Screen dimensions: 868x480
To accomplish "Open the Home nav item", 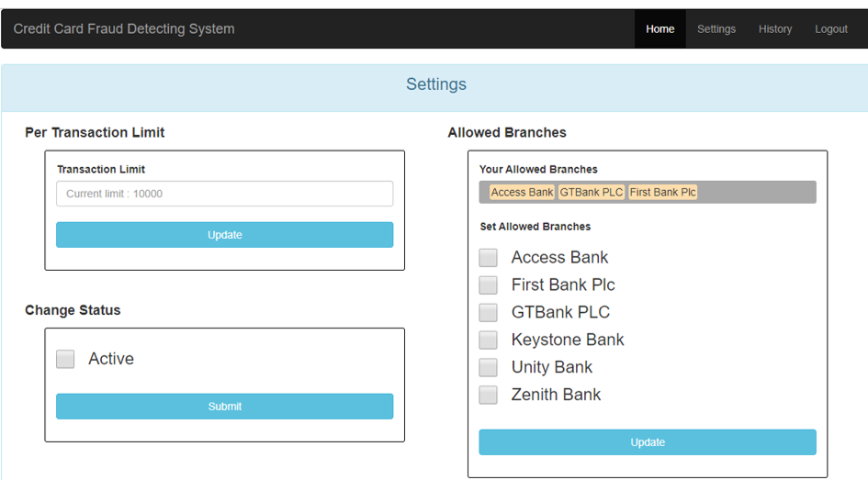I will [x=659, y=28].
